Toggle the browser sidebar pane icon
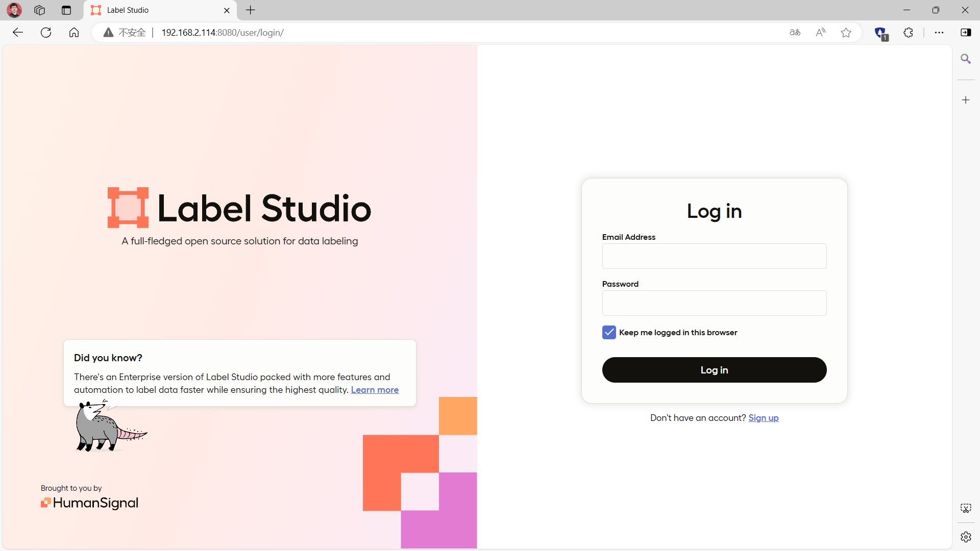This screenshot has width=980, height=551. pyautogui.click(x=966, y=33)
